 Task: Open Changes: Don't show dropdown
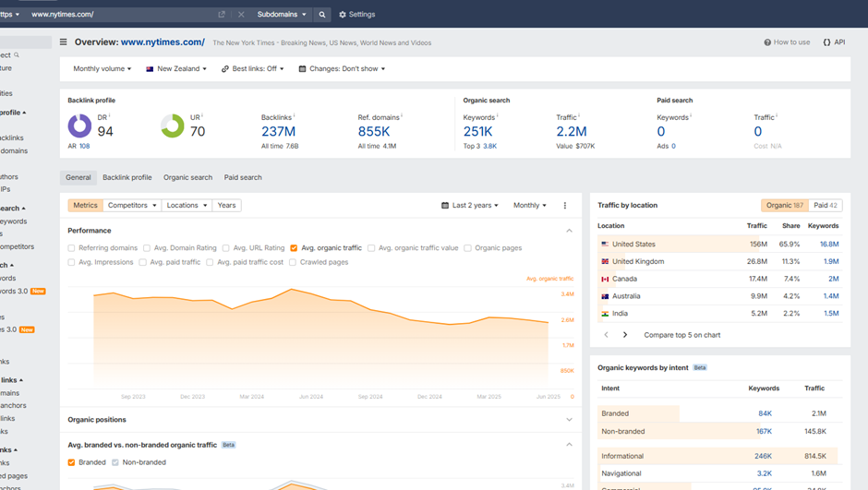(x=342, y=68)
